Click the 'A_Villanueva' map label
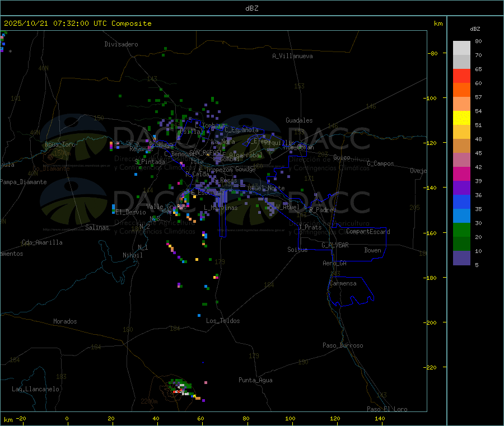 pyautogui.click(x=292, y=56)
